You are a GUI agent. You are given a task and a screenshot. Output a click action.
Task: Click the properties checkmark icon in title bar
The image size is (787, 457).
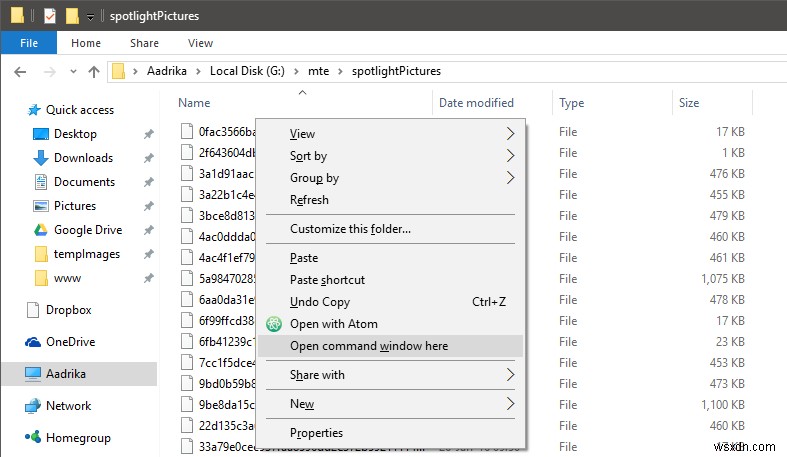pos(48,16)
